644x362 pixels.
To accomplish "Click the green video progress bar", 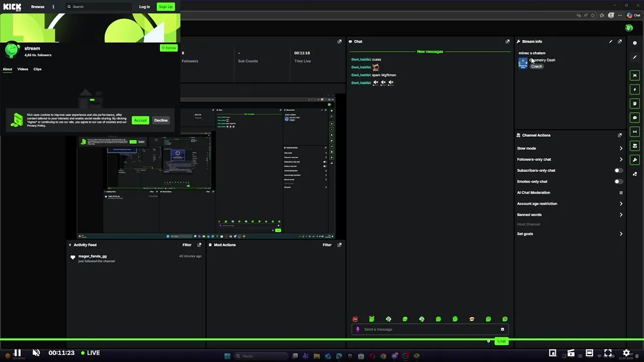I will 322,339.
